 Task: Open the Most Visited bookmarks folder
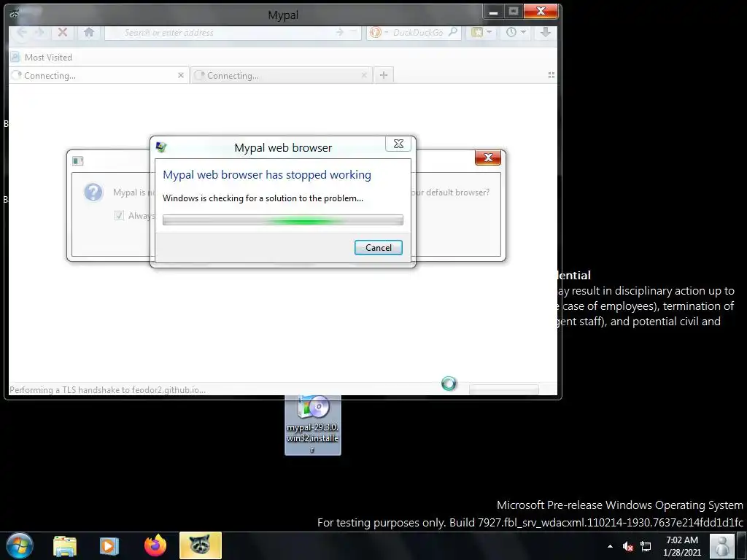coord(42,57)
